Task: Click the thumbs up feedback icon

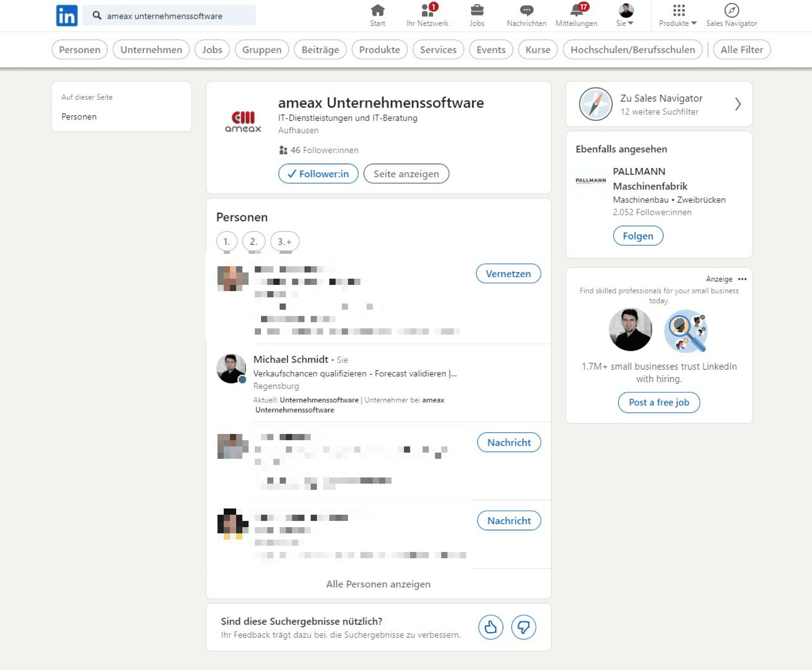Action: (491, 627)
